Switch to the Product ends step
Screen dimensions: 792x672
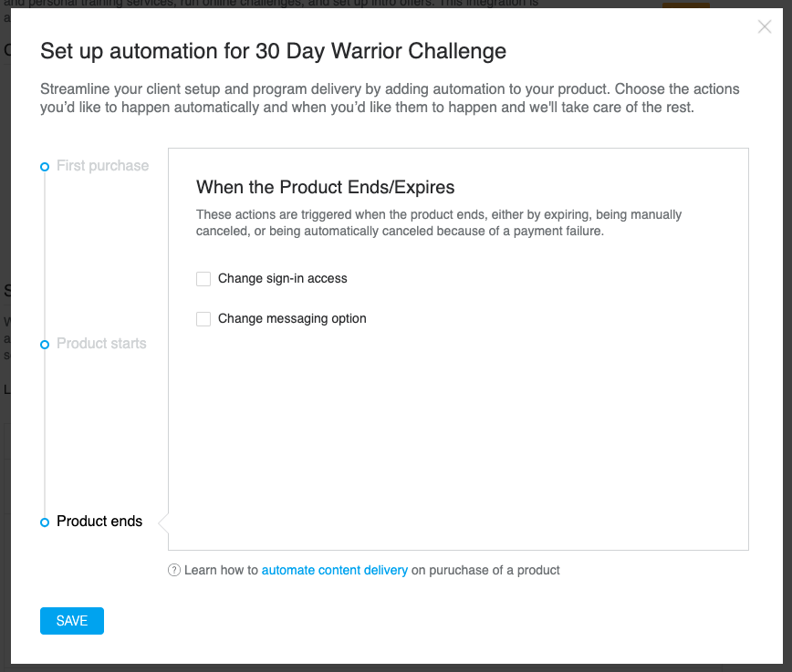(x=99, y=521)
